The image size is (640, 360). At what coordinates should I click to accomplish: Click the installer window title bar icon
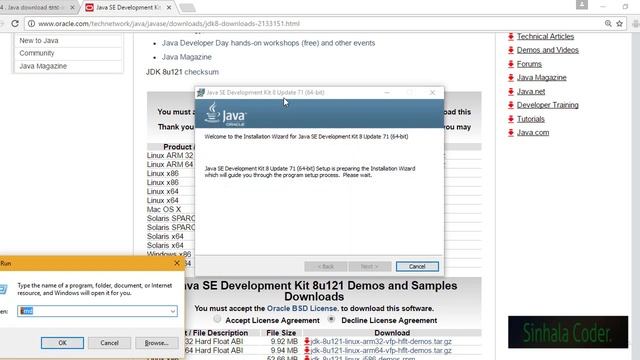point(200,93)
